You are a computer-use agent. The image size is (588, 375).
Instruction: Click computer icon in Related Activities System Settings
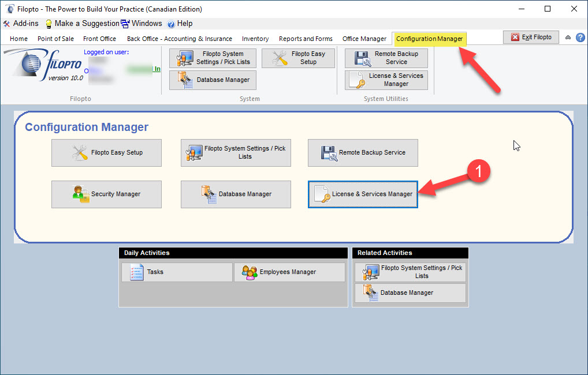click(x=370, y=272)
